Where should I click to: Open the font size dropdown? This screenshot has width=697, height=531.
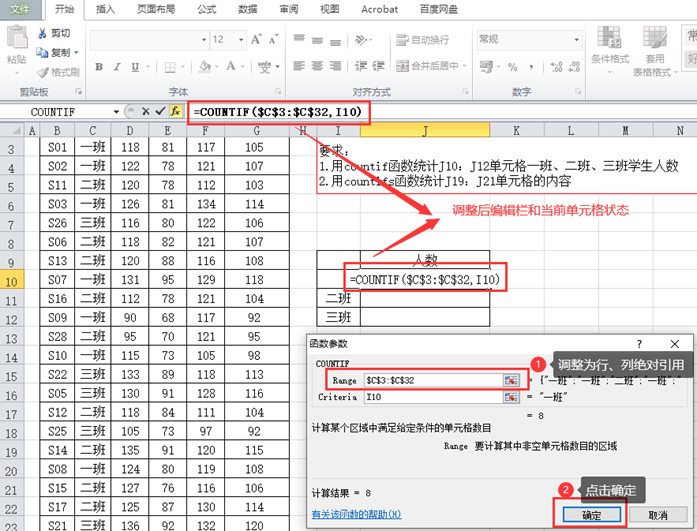[241, 40]
